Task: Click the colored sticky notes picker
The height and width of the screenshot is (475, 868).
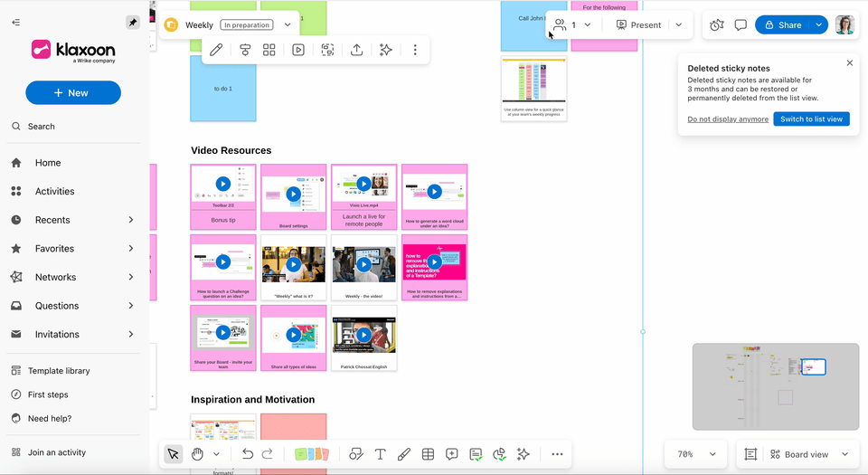Action: tap(312, 454)
